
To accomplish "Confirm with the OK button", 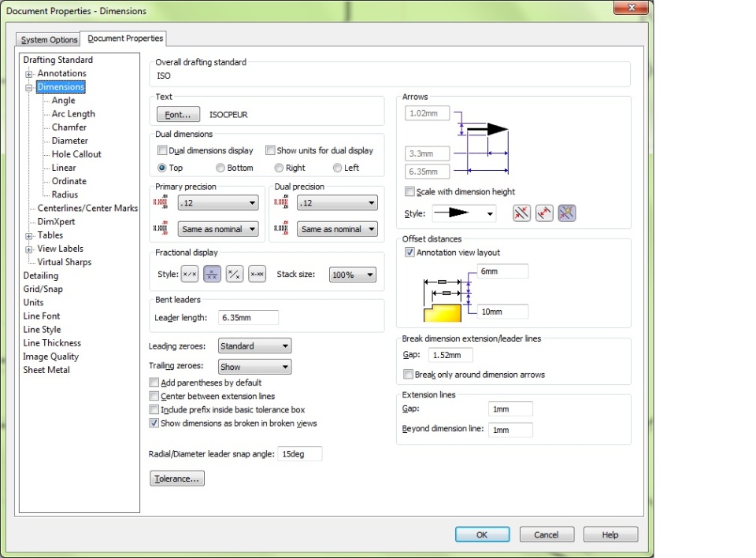I will pyautogui.click(x=482, y=534).
